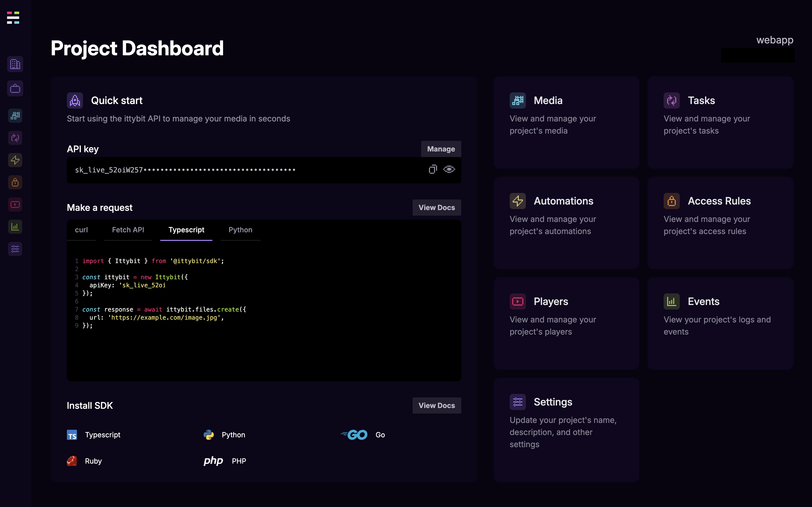
Task: Click the Events card chart icon
Action: point(672,301)
